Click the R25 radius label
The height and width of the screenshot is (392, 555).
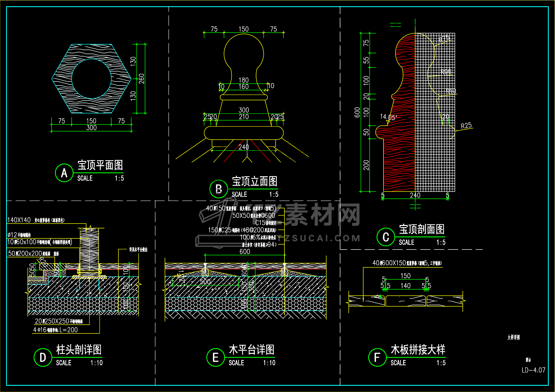(x=466, y=126)
